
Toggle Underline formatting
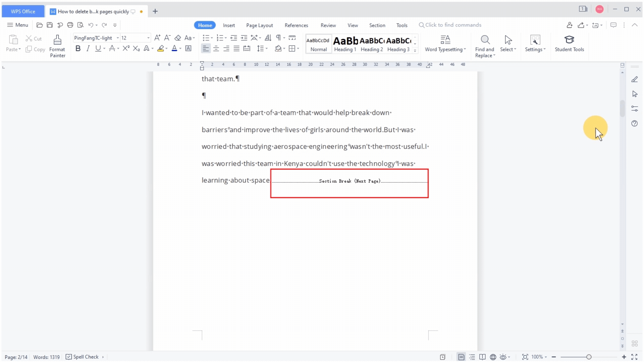click(x=98, y=49)
